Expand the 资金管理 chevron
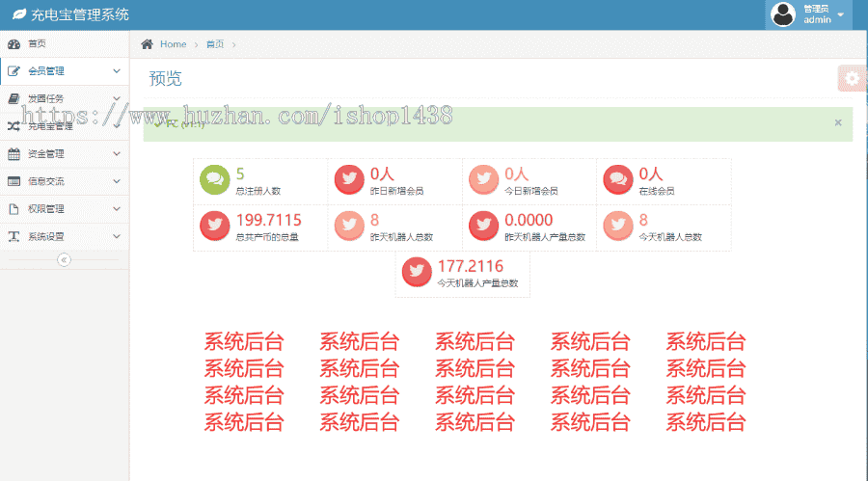 coord(117,154)
